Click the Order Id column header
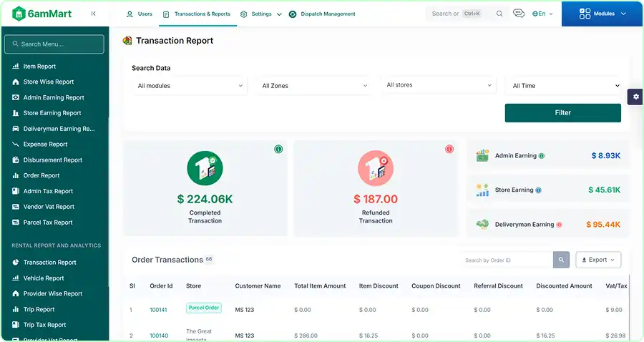Image resolution: width=644 pixels, height=342 pixels. click(x=161, y=285)
